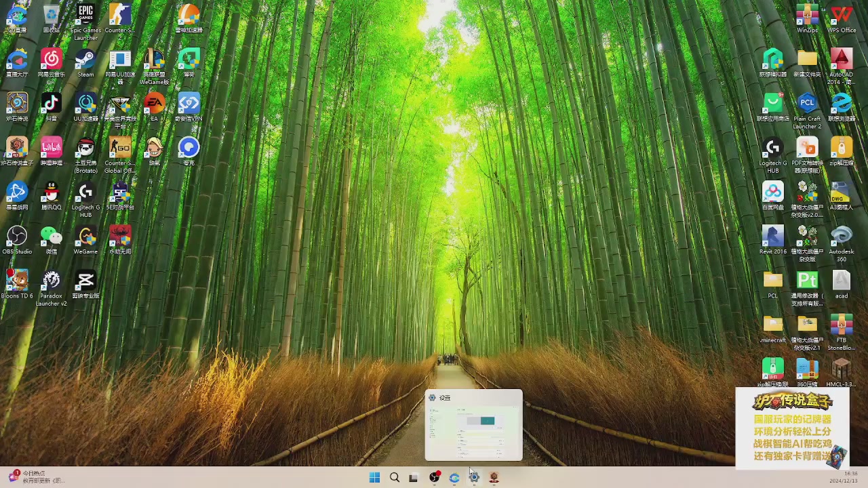Open the 新建文件夹 folder icon
The width and height of the screenshot is (868, 488).
(x=807, y=64)
